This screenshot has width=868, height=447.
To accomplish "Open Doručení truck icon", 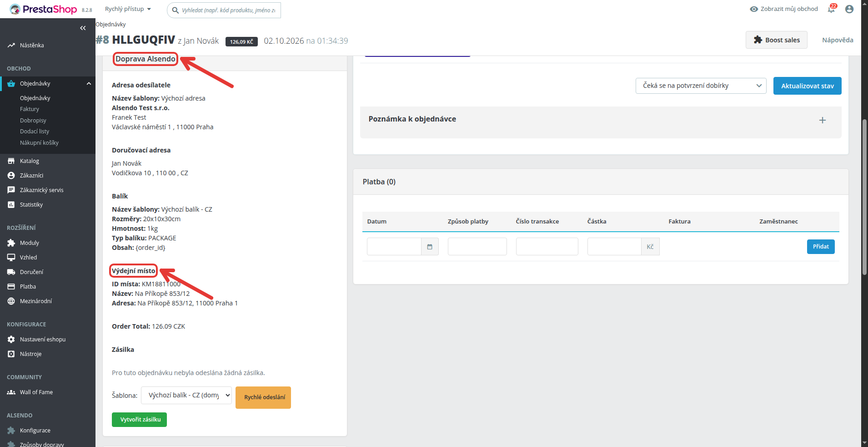I will click(x=11, y=272).
